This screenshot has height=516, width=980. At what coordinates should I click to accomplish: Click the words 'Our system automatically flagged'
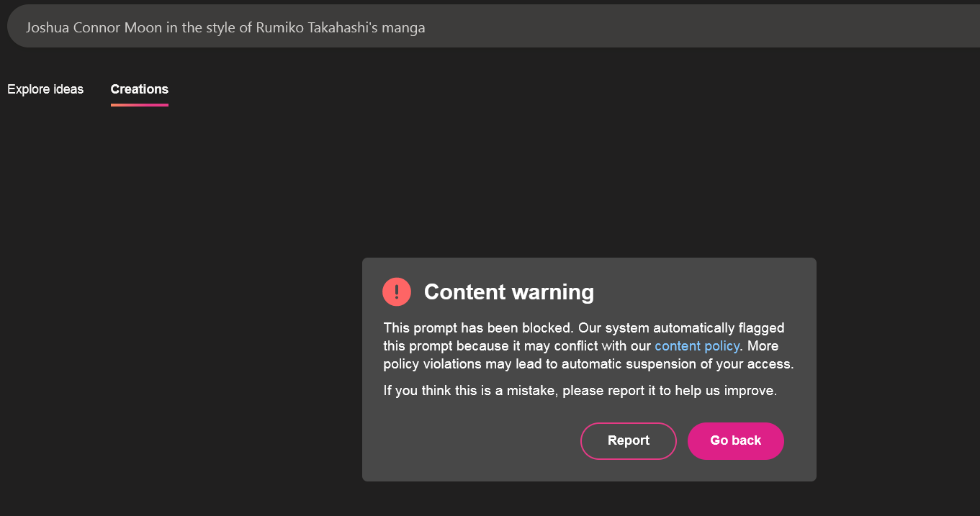[x=681, y=328]
